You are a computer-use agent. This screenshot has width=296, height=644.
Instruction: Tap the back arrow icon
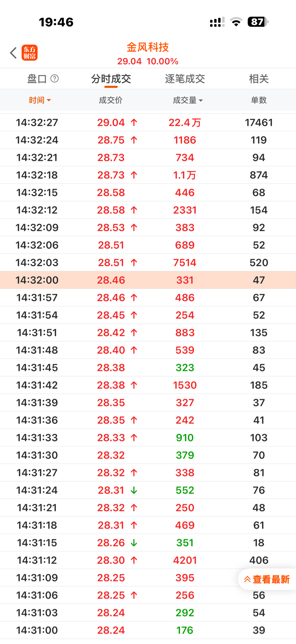13,53
